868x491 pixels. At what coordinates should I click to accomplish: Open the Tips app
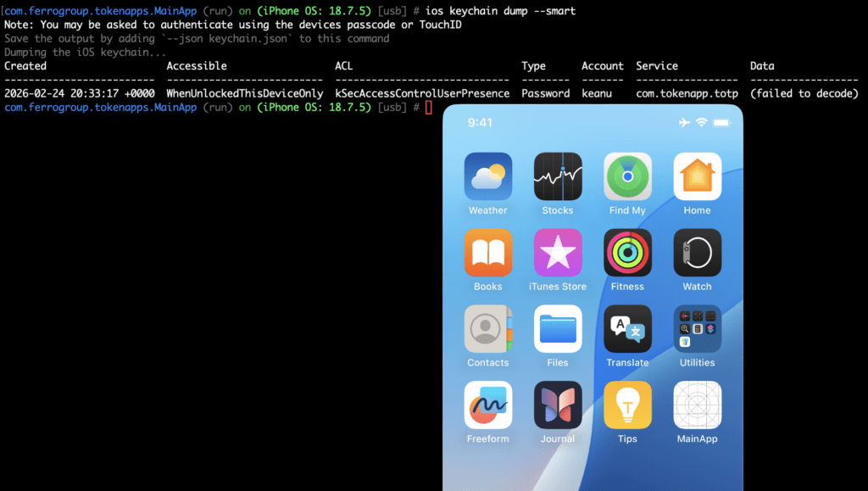[627, 405]
